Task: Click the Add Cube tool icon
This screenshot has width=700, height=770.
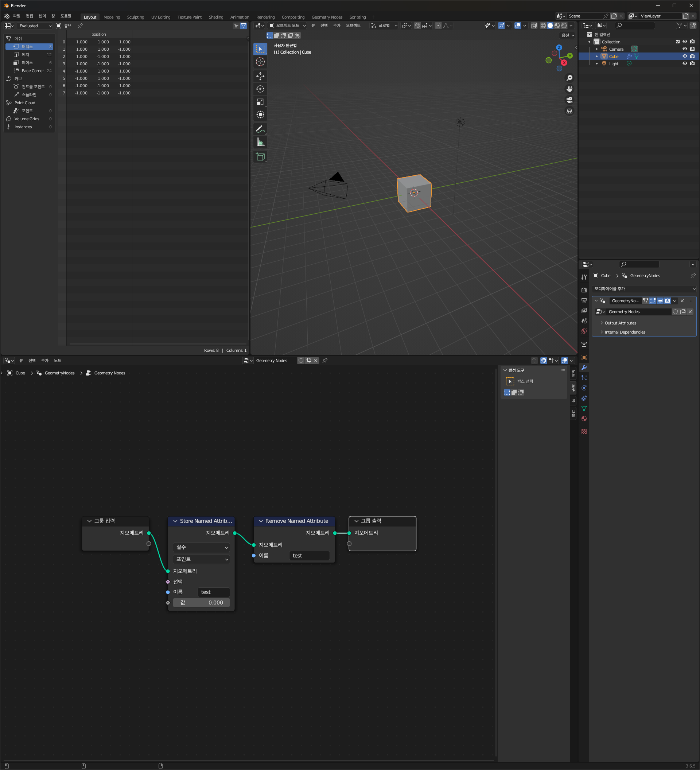Action: pyautogui.click(x=260, y=157)
